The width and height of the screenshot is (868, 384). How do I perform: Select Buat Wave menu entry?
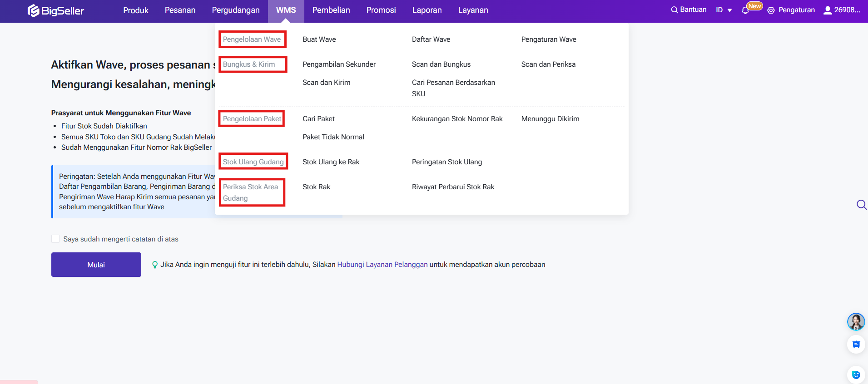click(x=319, y=39)
